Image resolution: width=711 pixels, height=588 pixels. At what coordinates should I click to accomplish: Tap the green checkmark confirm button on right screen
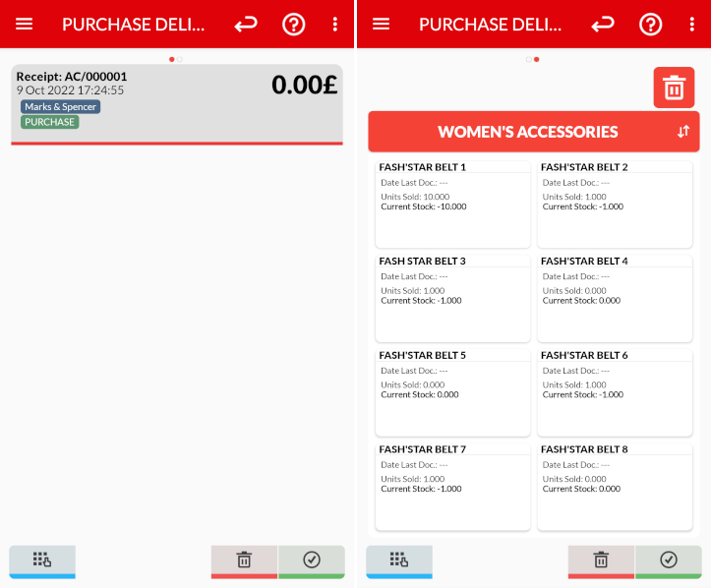coord(669,560)
